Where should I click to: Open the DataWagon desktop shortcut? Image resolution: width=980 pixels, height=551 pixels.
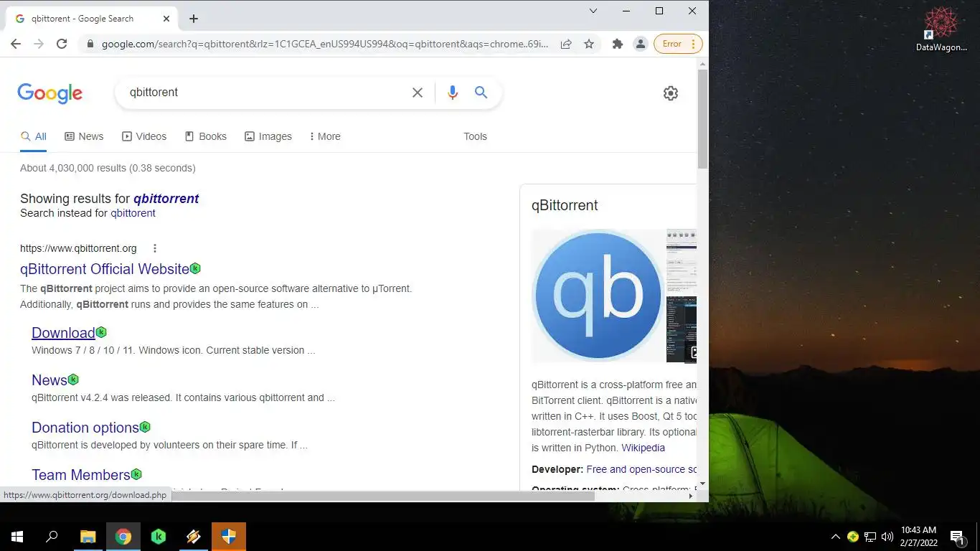941,30
